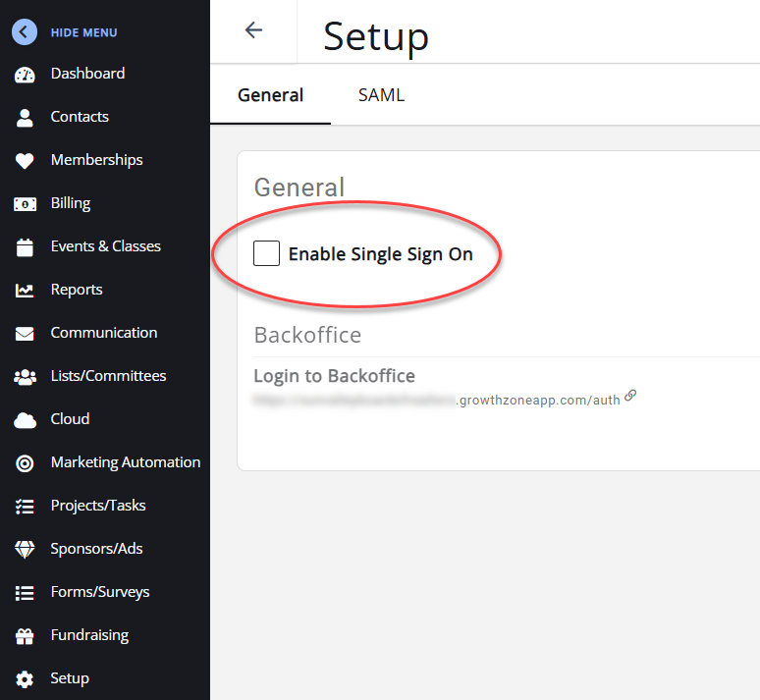Select the General tab

(x=271, y=95)
